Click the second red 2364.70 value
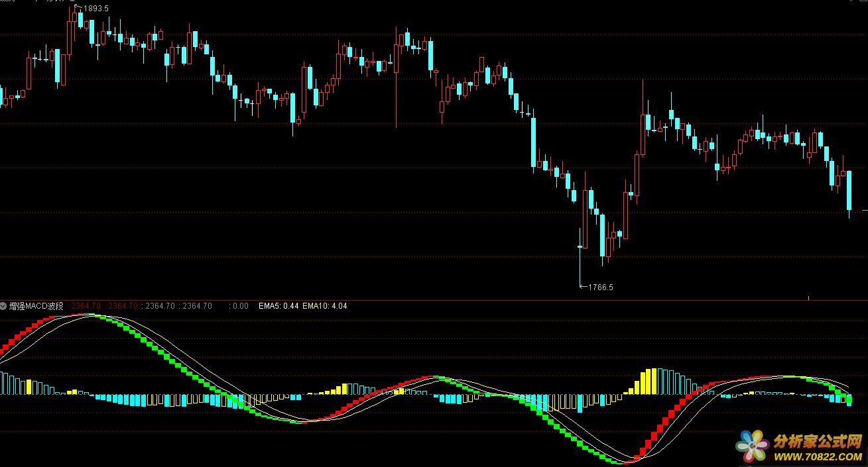 [x=123, y=306]
